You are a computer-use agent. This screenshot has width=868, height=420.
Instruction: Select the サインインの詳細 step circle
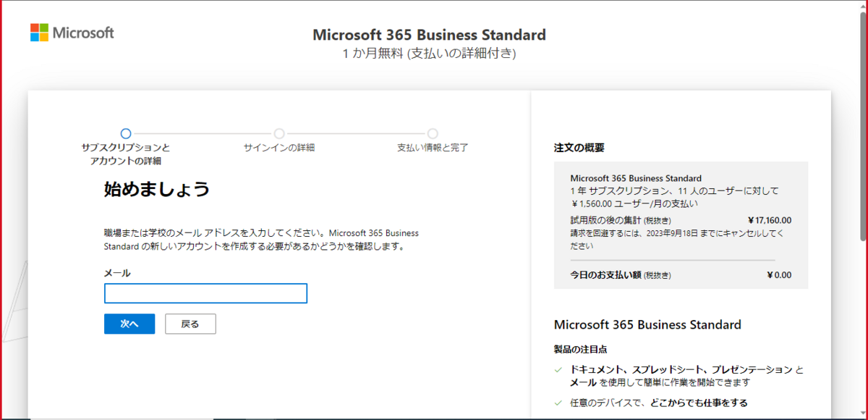tap(279, 133)
